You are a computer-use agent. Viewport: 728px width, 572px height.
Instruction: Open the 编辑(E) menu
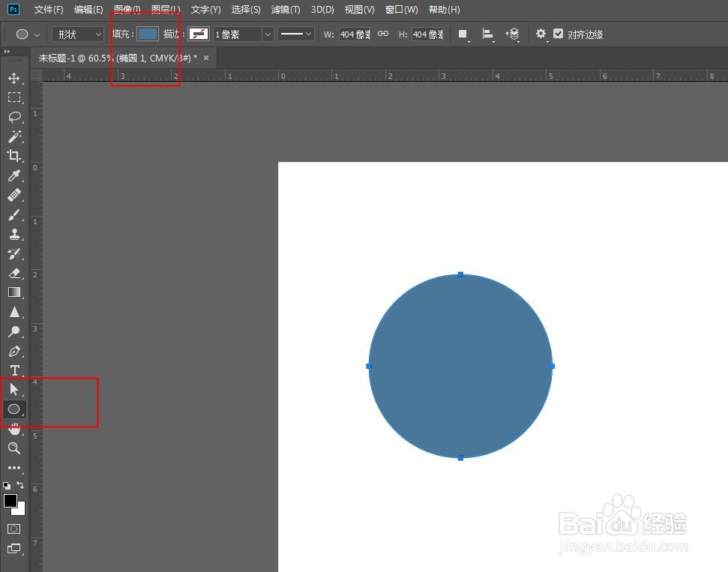[x=88, y=9]
